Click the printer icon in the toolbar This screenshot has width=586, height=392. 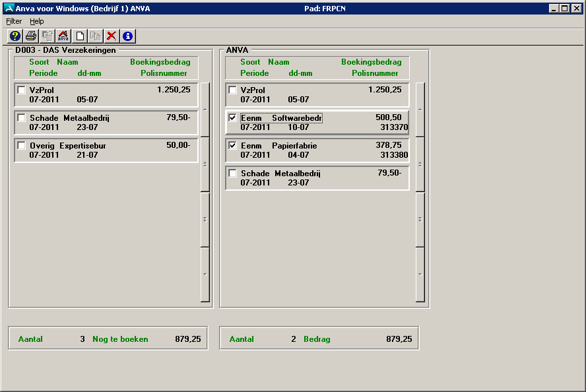coord(31,36)
